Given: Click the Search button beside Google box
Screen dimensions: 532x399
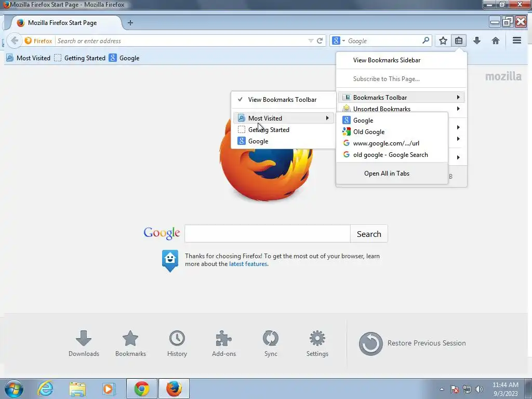Looking at the screenshot, I should (369, 234).
